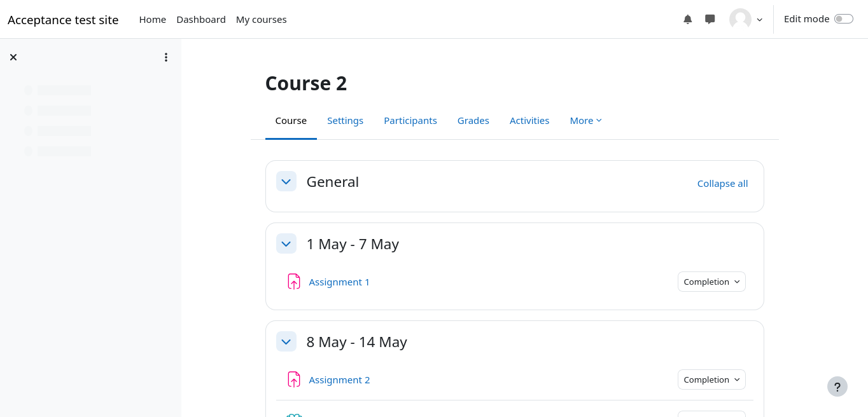Open the messaging drawer speech bubble icon
This screenshot has height=417, width=868.
point(710,19)
